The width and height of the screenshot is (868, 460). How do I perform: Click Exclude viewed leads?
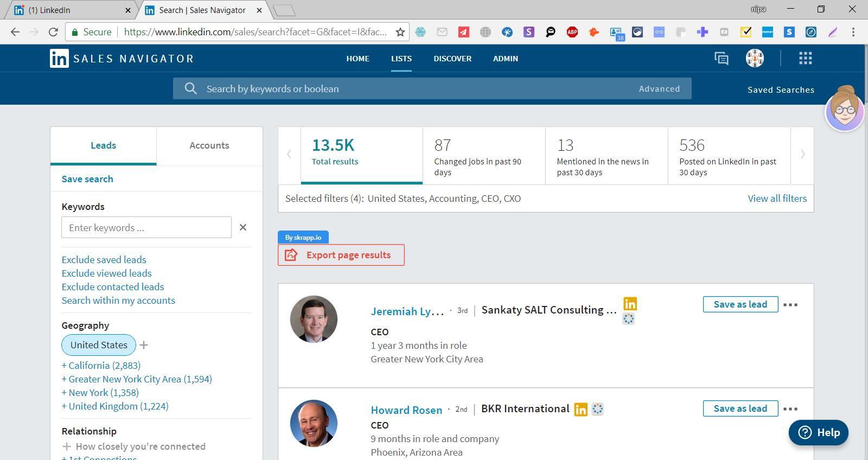[x=106, y=273]
